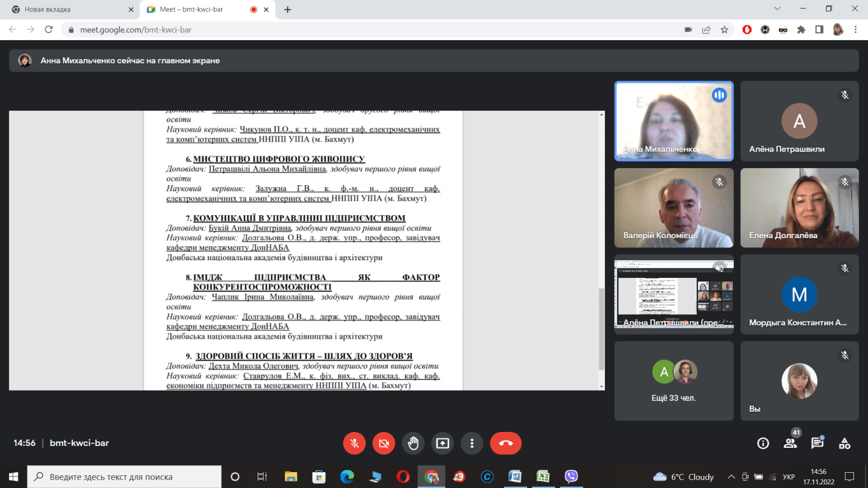Click scrollbar down arrow in shared document
The image size is (868, 488).
tap(602, 386)
